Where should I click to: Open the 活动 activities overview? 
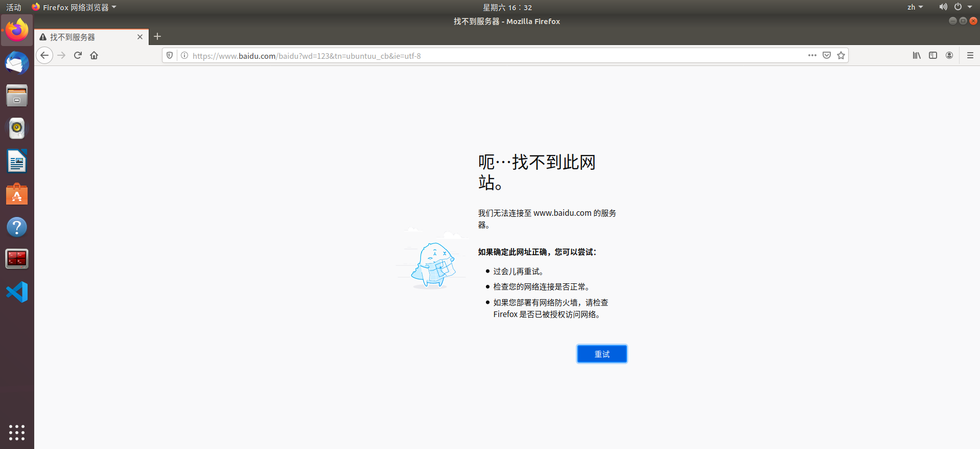tap(14, 7)
